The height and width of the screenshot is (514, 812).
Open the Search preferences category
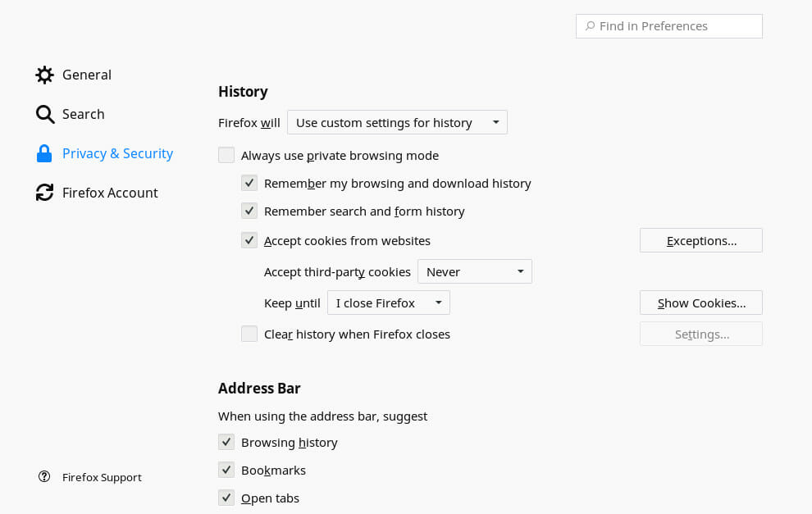click(x=84, y=115)
